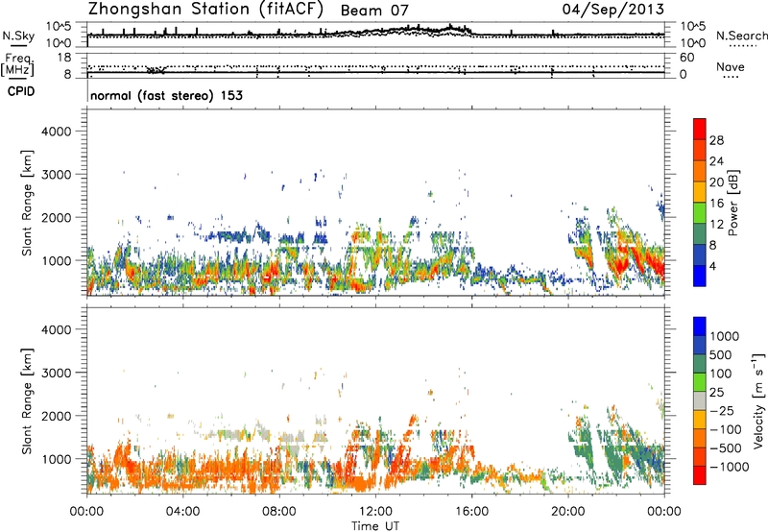Click the "4" value on Power colorbar
Image resolution: width=768 pixels, height=532 pixels.
pos(712,266)
